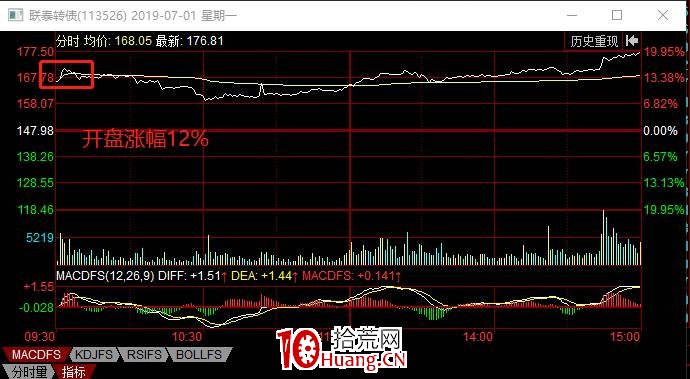Click the 0.00% percent axis label
Viewport: 690px width, 379px height.
(660, 131)
